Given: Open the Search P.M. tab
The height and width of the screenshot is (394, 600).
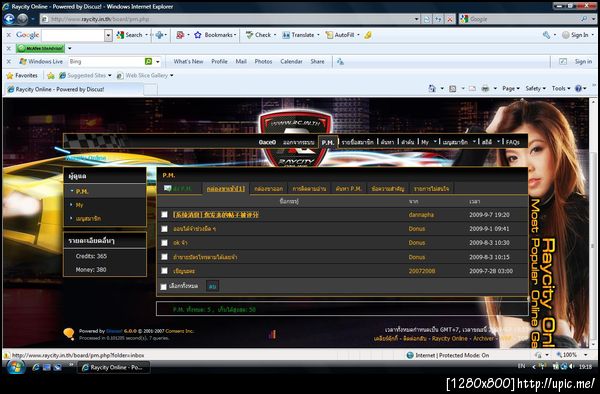Looking at the screenshot, I should click(349, 189).
